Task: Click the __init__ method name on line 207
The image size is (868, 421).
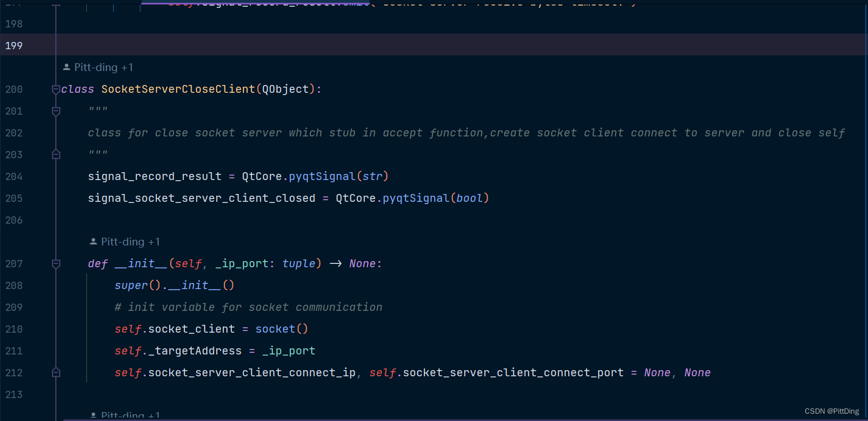Action: (x=141, y=264)
